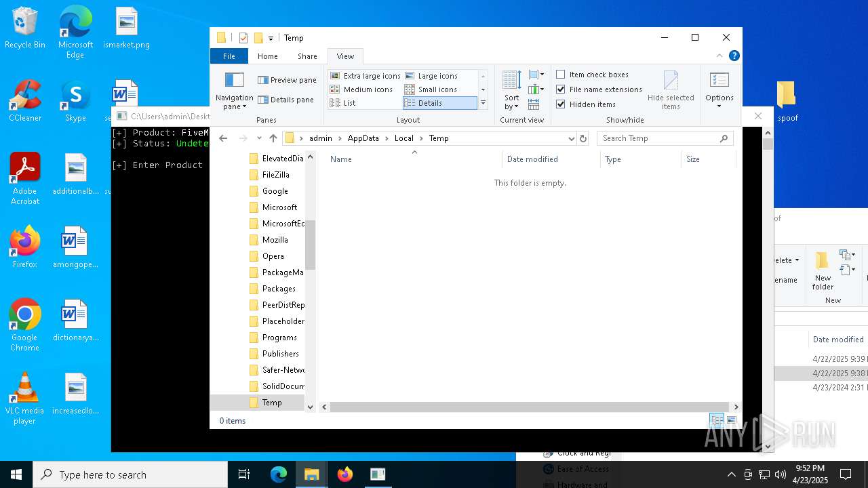Click the Properties quick access icon
The height and width of the screenshot is (488, 868).
243,38
